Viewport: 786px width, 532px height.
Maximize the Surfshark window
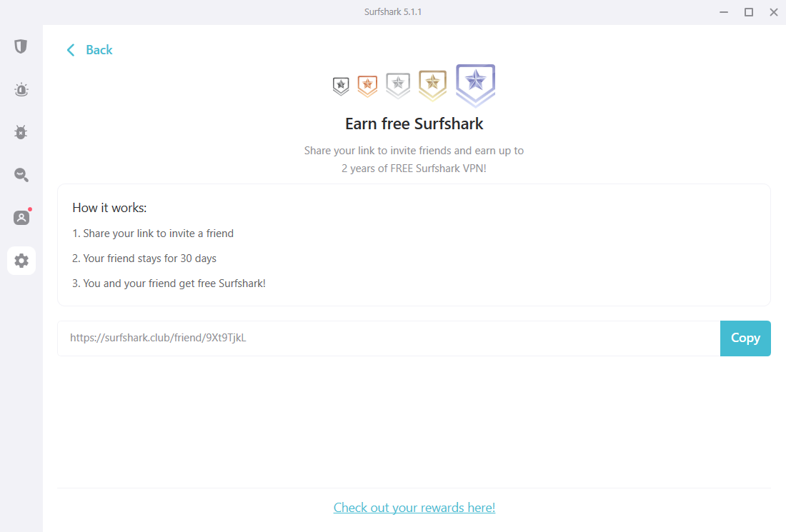pyautogui.click(x=748, y=12)
